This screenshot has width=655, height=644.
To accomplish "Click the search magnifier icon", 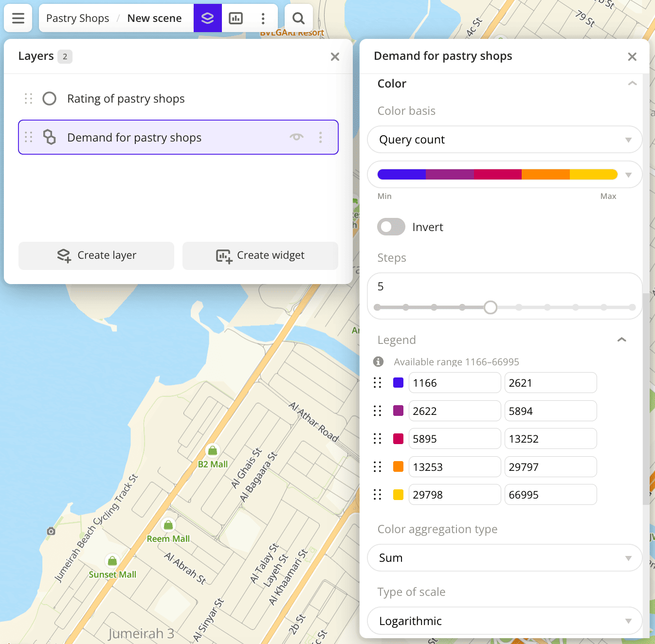I will pos(298,18).
